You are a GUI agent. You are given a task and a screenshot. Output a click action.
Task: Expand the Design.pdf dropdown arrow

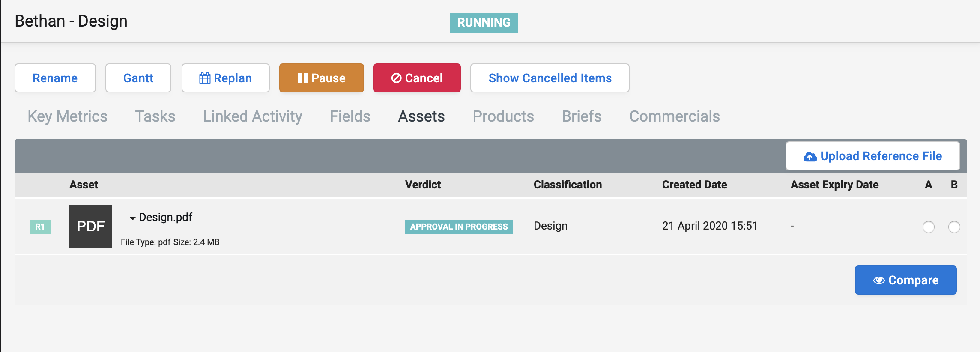[x=133, y=218]
